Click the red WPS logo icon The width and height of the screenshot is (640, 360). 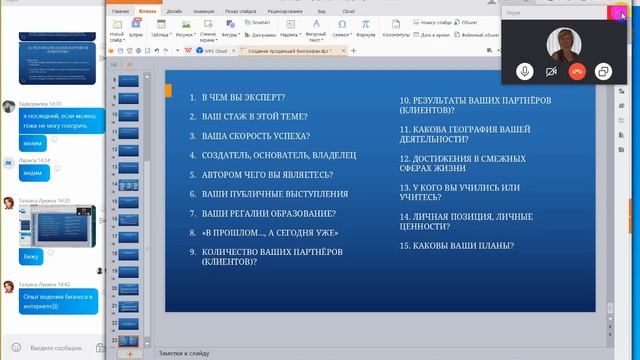(188, 51)
